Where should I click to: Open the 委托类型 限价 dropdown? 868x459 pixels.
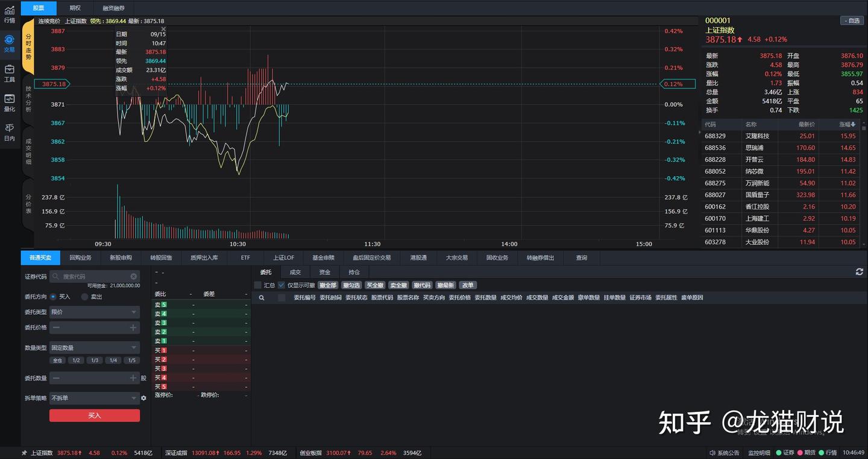94,312
